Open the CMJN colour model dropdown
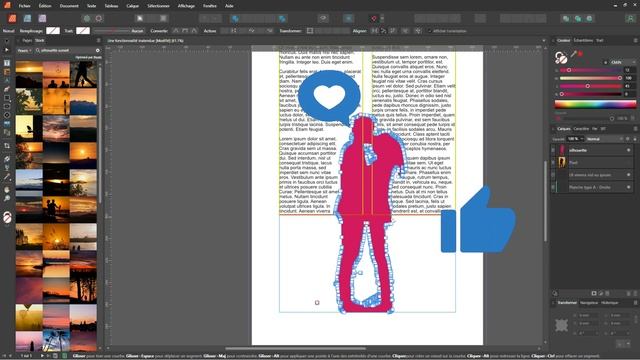 pos(622,62)
